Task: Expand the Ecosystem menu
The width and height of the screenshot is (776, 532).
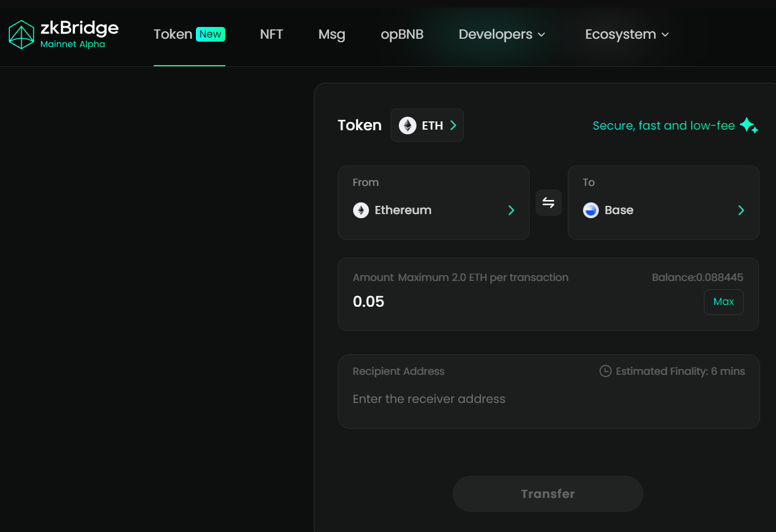Action: pyautogui.click(x=626, y=35)
